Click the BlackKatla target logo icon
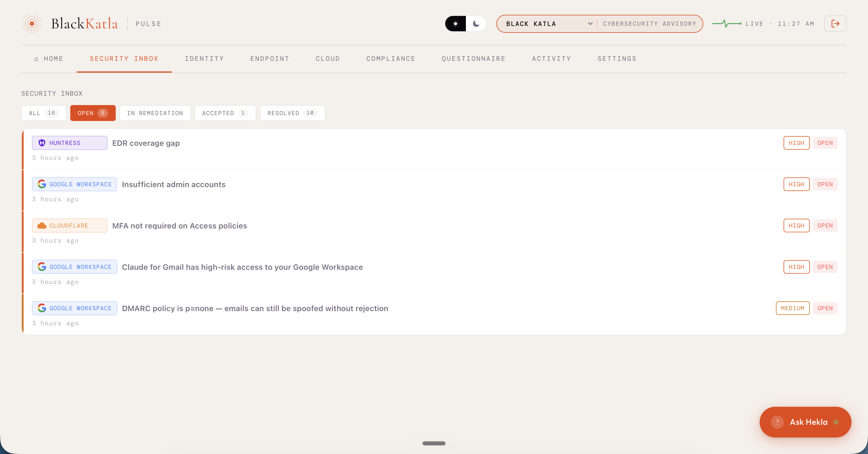 [32, 24]
